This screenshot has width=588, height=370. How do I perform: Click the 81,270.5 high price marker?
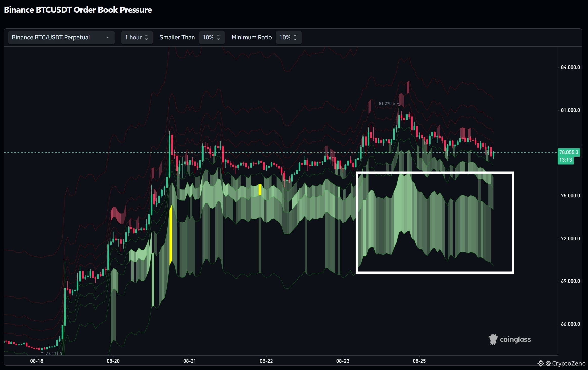[x=387, y=103]
